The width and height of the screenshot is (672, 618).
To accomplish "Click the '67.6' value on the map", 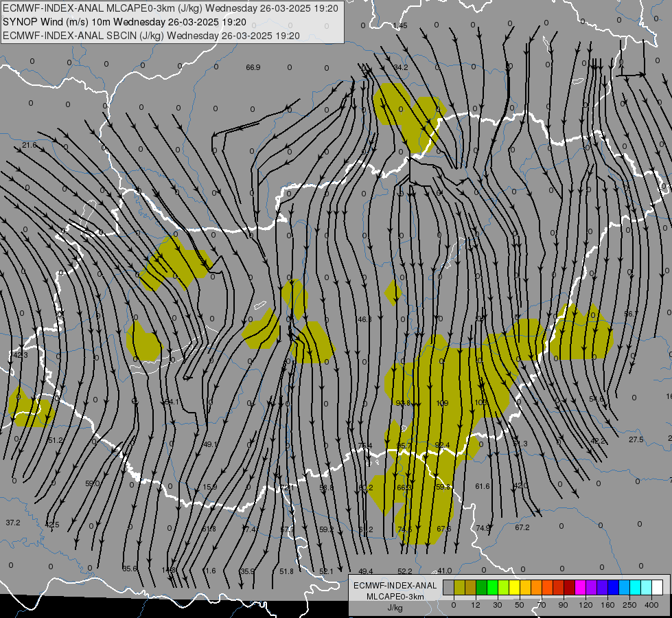I will [443, 529].
